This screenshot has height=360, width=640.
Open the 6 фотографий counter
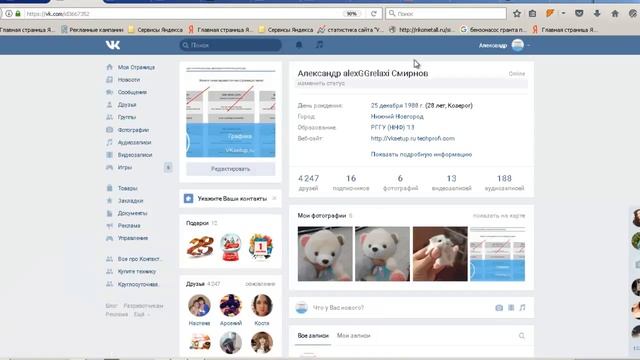400,182
